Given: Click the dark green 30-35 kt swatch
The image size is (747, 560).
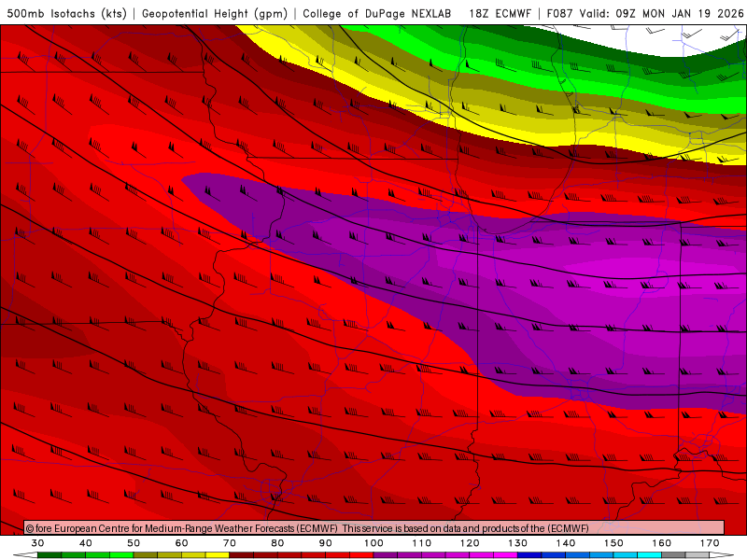Looking at the screenshot, I should coord(49,555).
